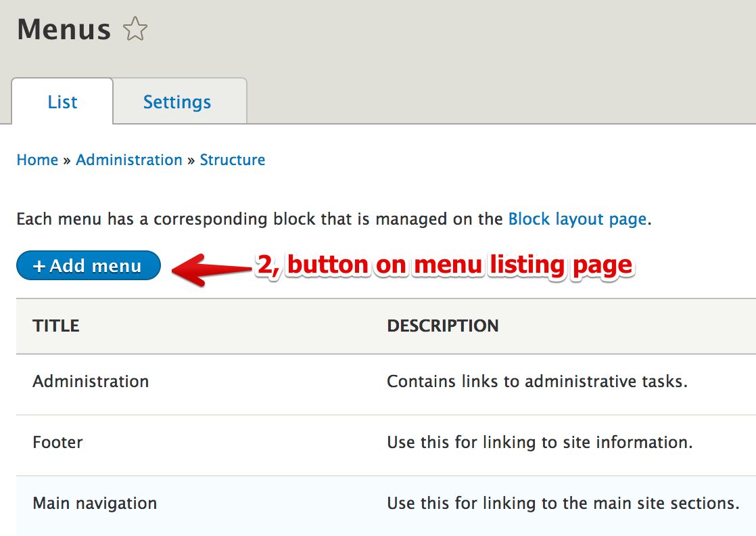Open the Home breadcrumb link
The width and height of the screenshot is (756, 536).
coord(37,160)
